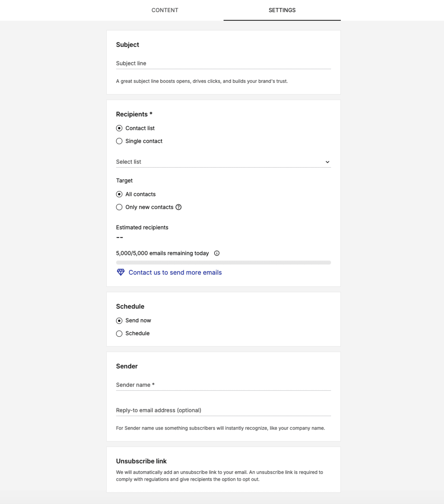Choose Only new contacts target
This screenshot has width=444, height=504.
119,207
